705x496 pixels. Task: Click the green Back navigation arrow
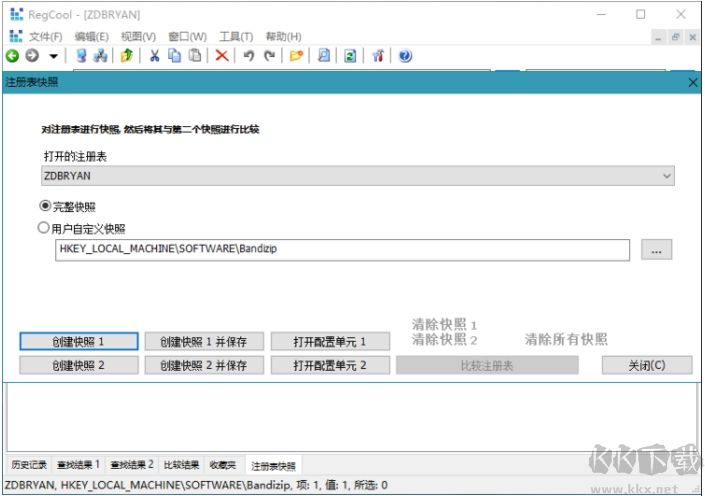pyautogui.click(x=12, y=56)
